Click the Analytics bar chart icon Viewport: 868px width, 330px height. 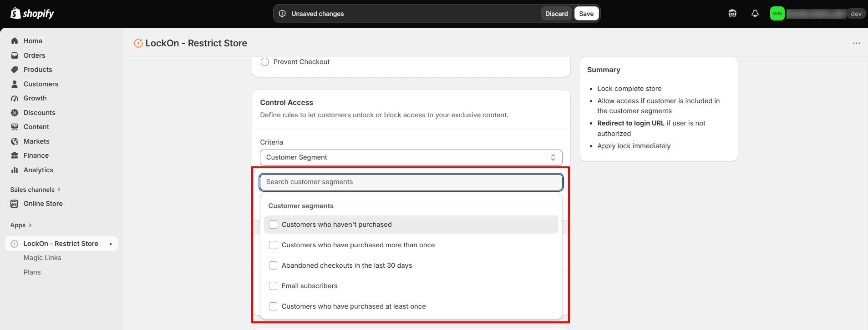point(15,170)
